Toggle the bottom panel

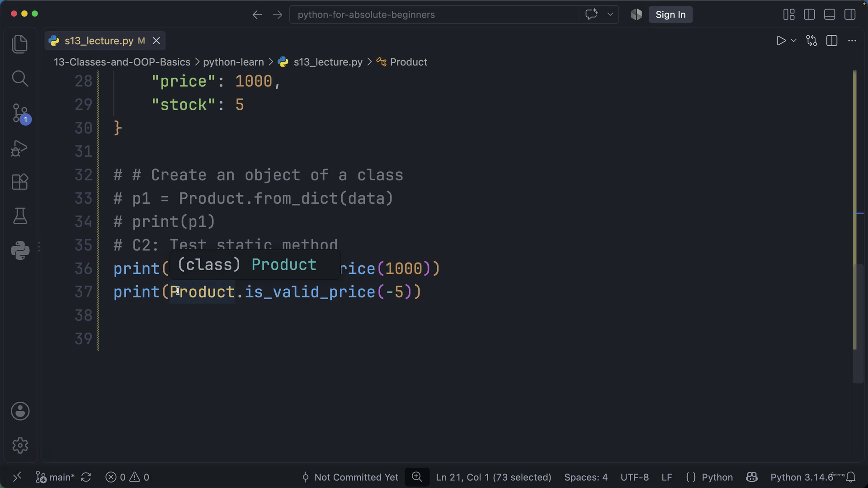coord(830,14)
